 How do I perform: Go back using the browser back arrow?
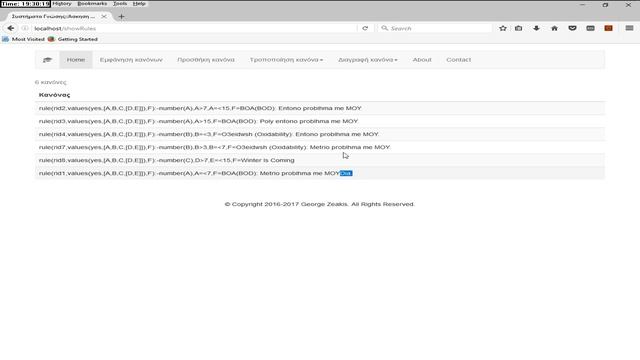pos(11,28)
